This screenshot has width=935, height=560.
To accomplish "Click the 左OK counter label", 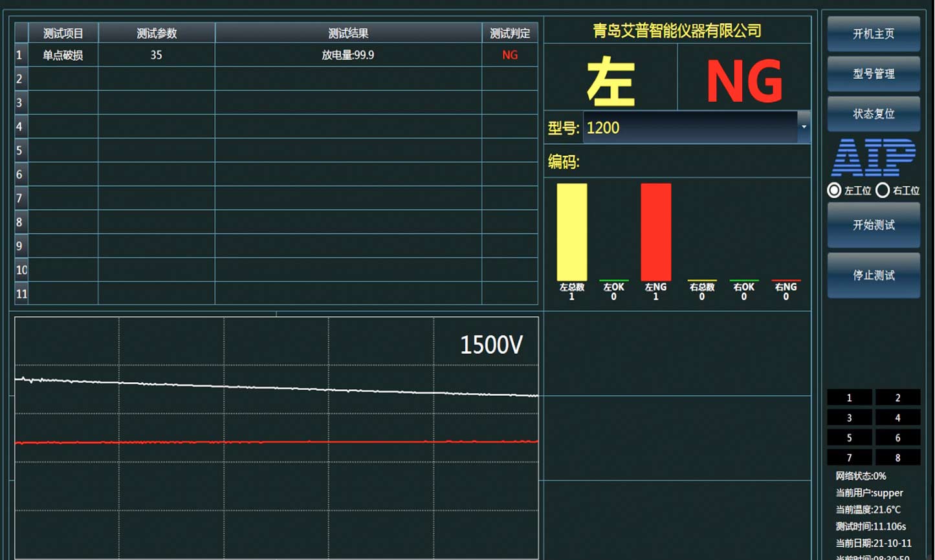I will 613,286.
